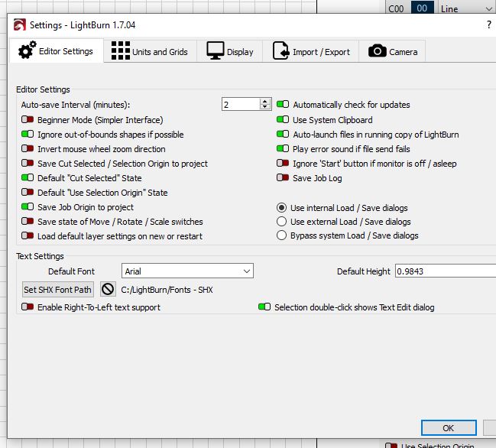Enable Save Job Log
The width and height of the screenshot is (496, 448).
[x=283, y=178]
